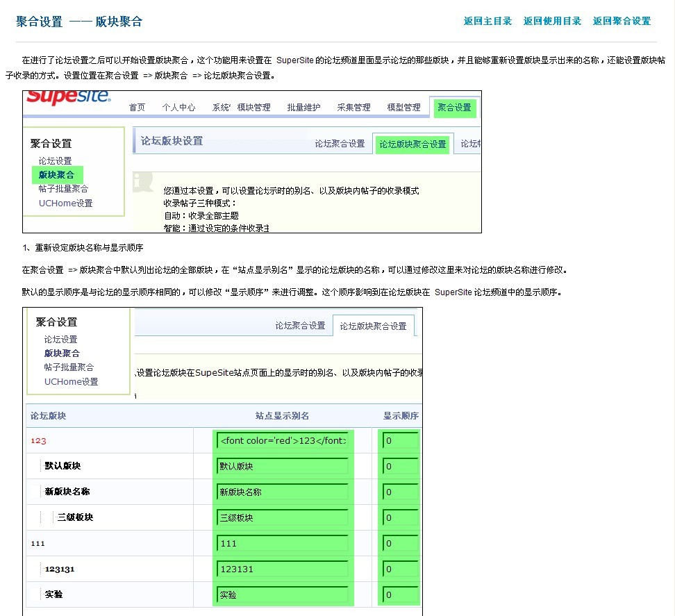This screenshot has width=675, height=616.
Task: Click the display order field for 新版块名称 row
Action: coord(401,492)
